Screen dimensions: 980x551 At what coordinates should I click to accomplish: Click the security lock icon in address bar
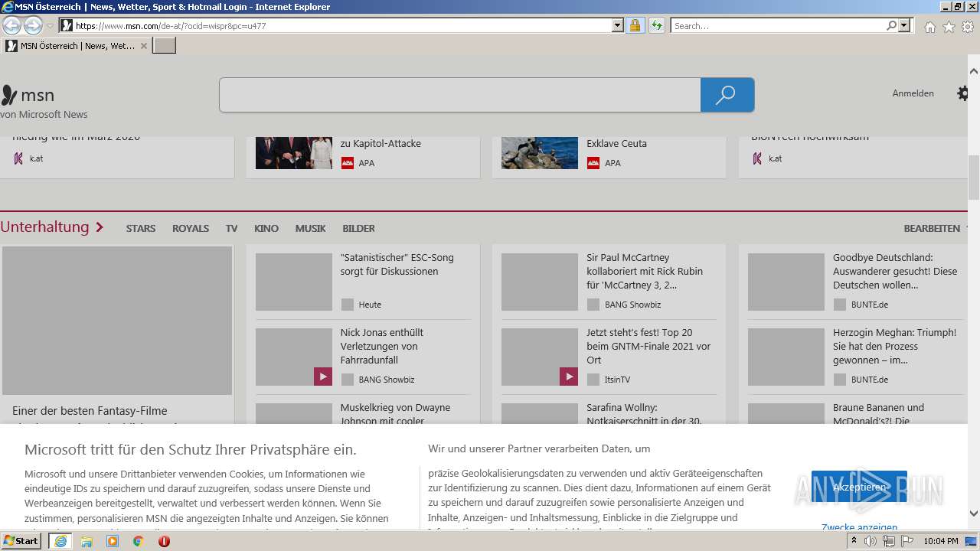635,26
